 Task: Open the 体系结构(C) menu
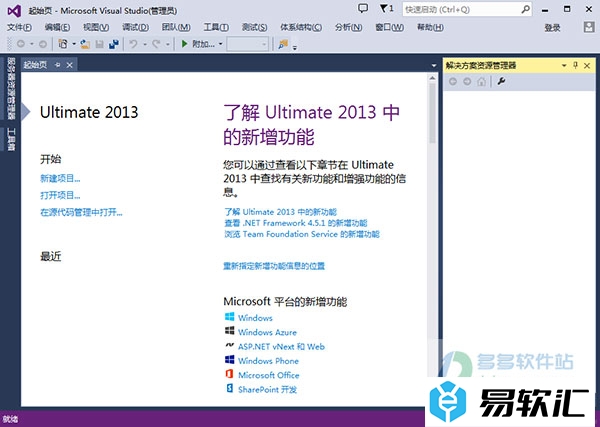click(301, 27)
